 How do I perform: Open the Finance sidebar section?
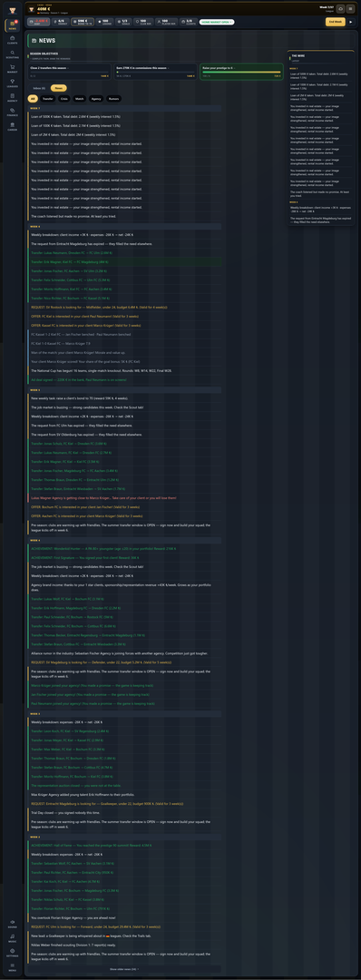click(12, 112)
